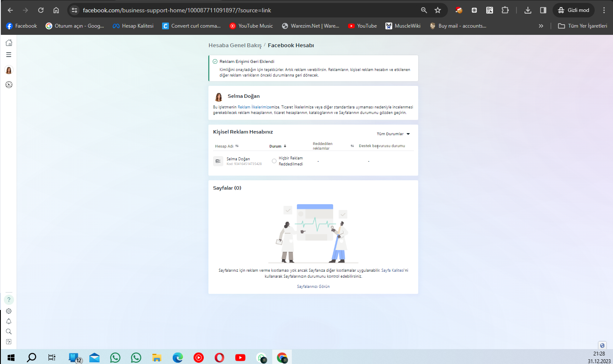Open the browser home page
613x364 pixels.
pyautogui.click(x=56, y=10)
